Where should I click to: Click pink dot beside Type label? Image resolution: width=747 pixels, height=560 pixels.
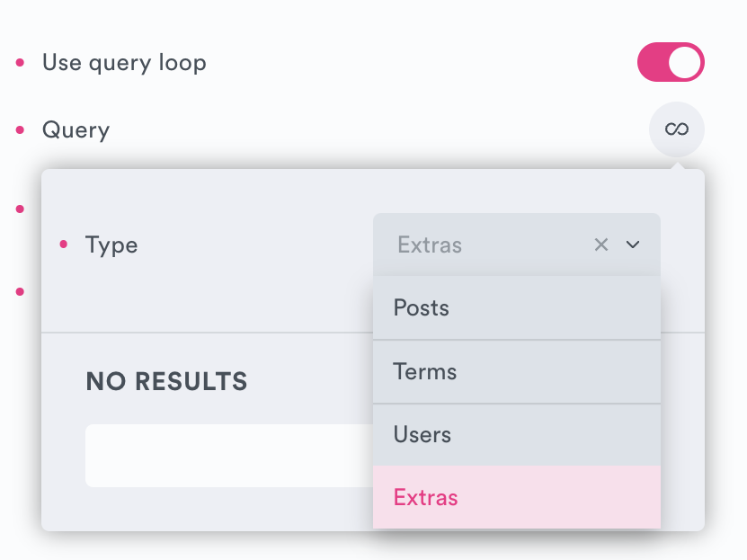click(63, 244)
